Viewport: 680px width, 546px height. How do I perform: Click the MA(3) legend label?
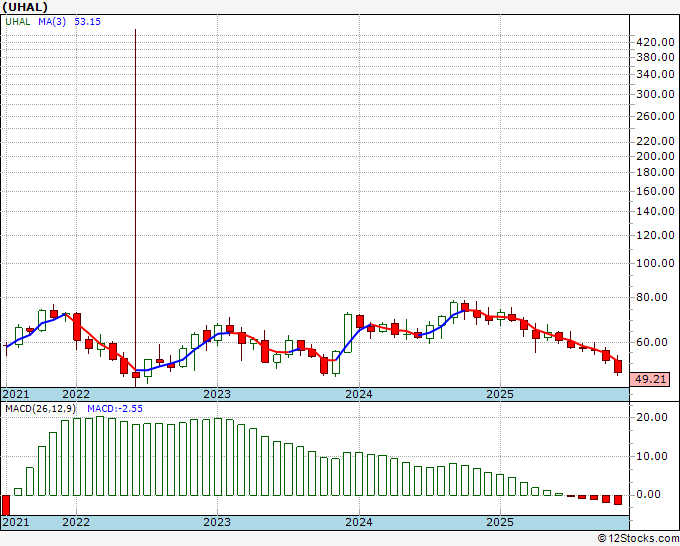pos(52,22)
